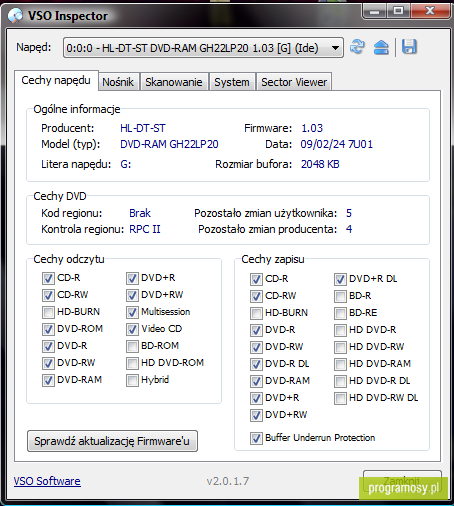Click the buffer size value 2048 KB
The width and height of the screenshot is (454, 506).
point(320,164)
